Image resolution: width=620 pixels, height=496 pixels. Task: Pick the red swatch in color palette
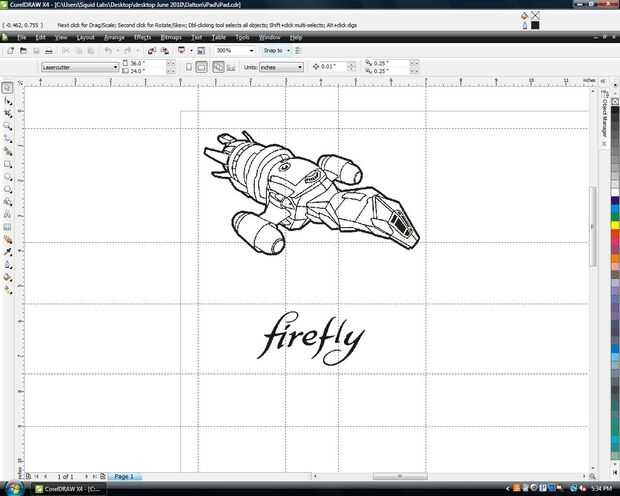pyautogui.click(x=615, y=234)
